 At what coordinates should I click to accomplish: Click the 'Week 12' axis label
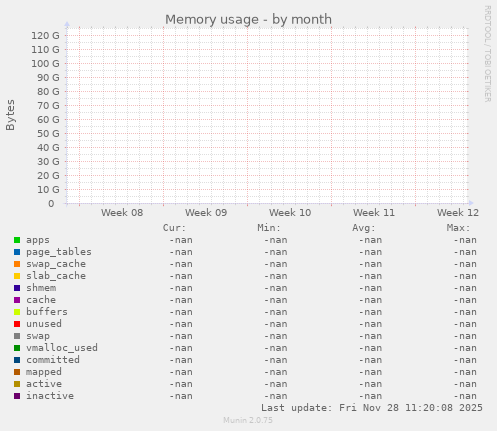click(458, 213)
